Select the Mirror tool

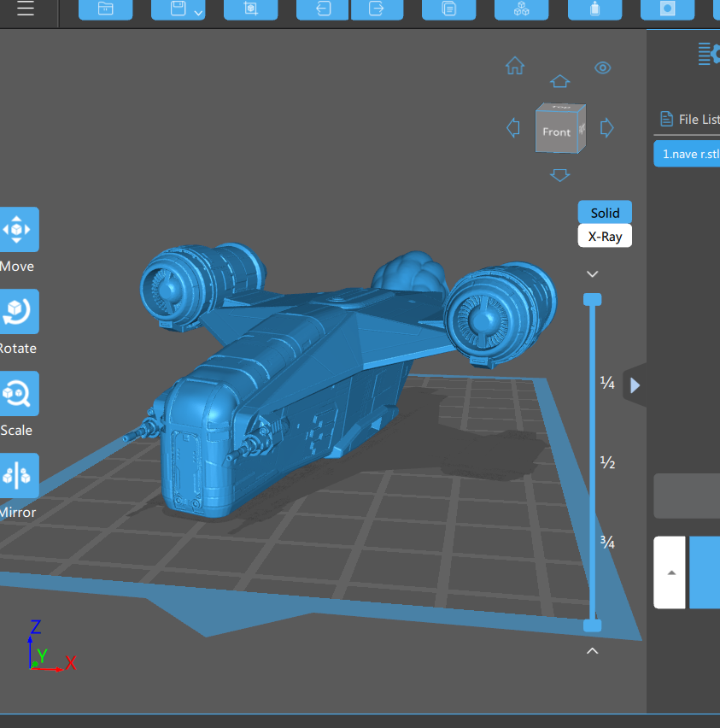pos(17,475)
